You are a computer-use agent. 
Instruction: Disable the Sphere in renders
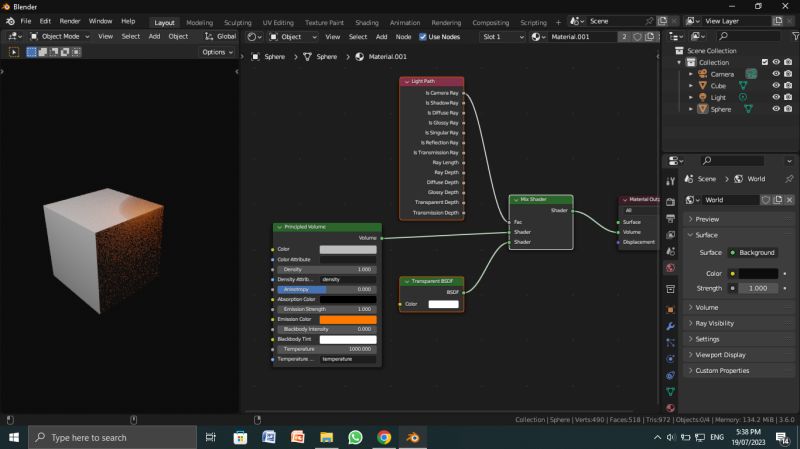(788, 109)
